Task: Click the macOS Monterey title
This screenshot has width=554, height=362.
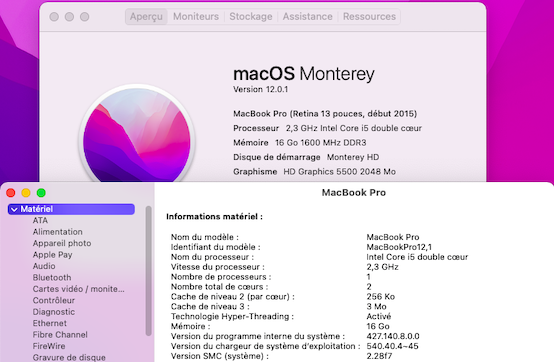Action: coord(303,74)
